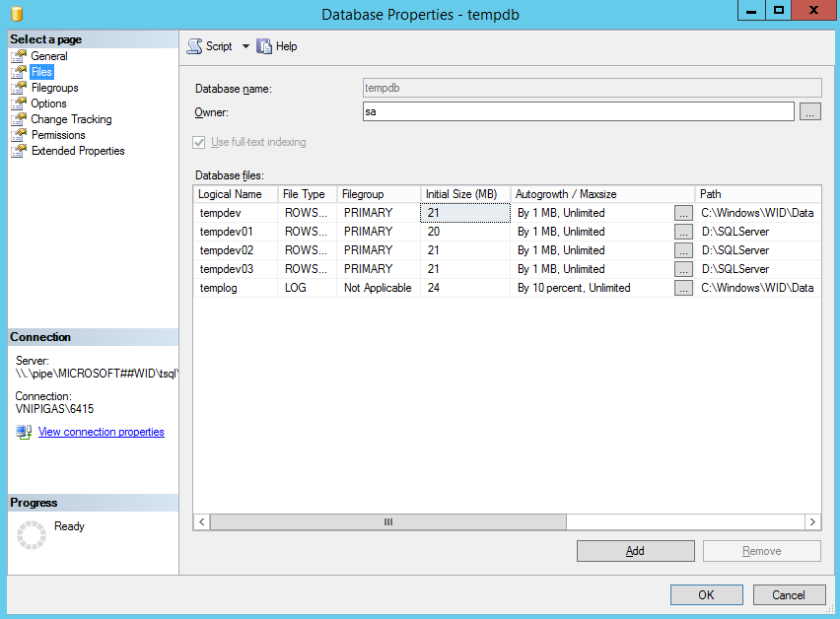Open Autogrowth settings for tempdev file

[x=683, y=211]
